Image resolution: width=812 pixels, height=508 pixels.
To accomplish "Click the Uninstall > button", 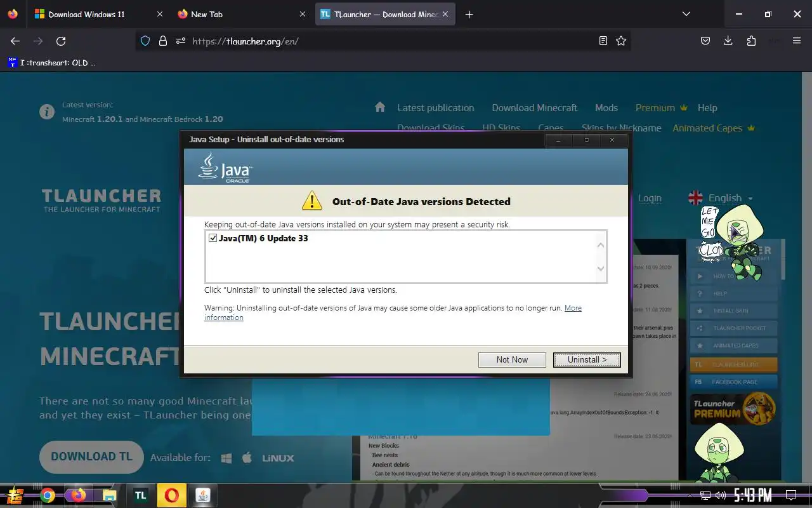I will click(x=587, y=359).
